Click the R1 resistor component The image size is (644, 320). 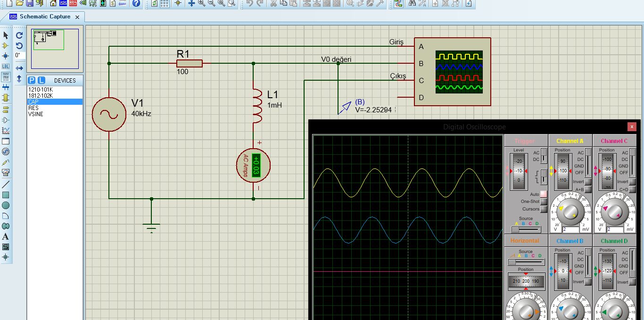pyautogui.click(x=190, y=63)
